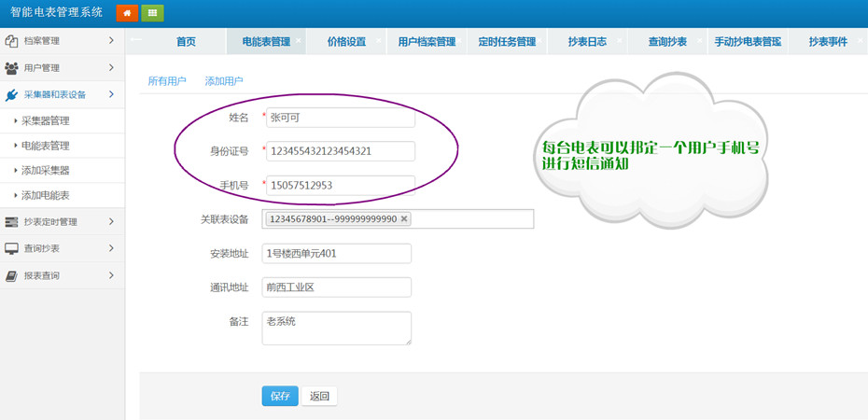Click the 返回 button
This screenshot has width=868, height=420.
(x=320, y=396)
